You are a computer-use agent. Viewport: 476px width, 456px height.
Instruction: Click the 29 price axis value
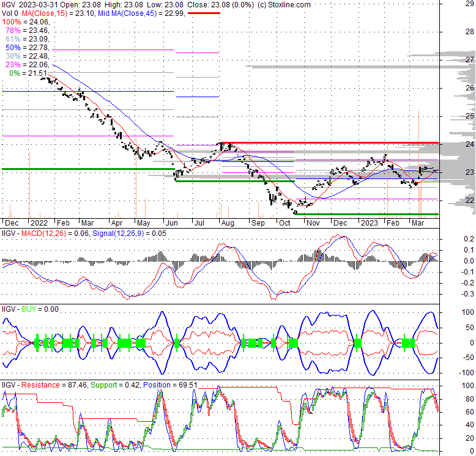coord(470,4)
